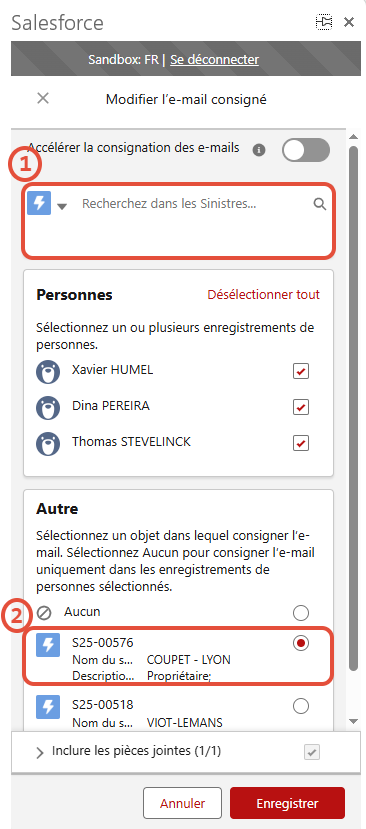Click Désélectionner tout link
The width and height of the screenshot is (366, 829).
(263, 294)
